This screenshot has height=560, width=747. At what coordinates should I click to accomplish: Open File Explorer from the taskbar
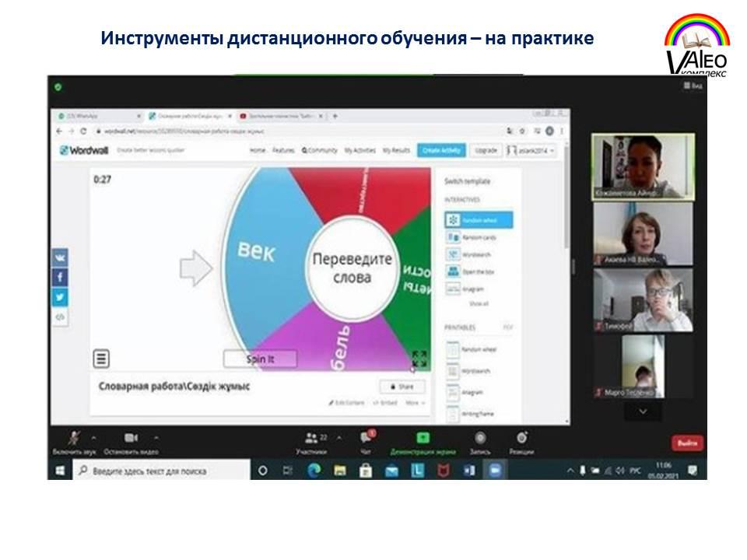click(340, 471)
